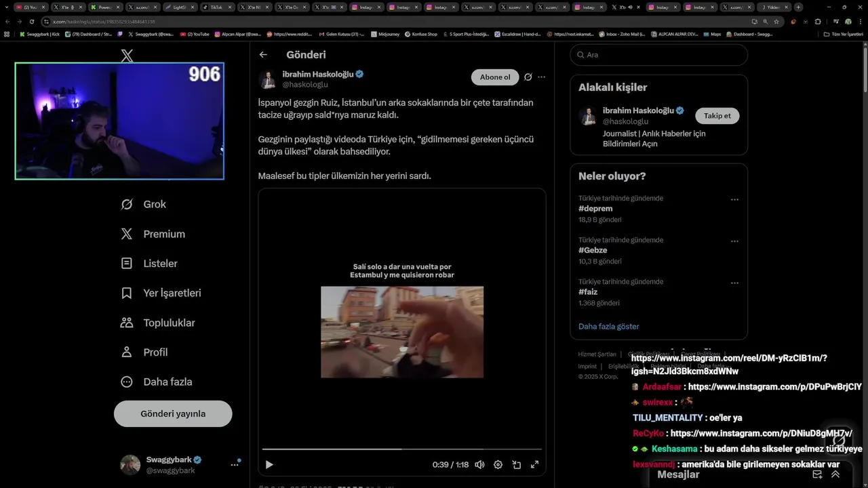Open Yer İşaretleri bookmarks
This screenshot has width=868, height=488.
(161, 293)
